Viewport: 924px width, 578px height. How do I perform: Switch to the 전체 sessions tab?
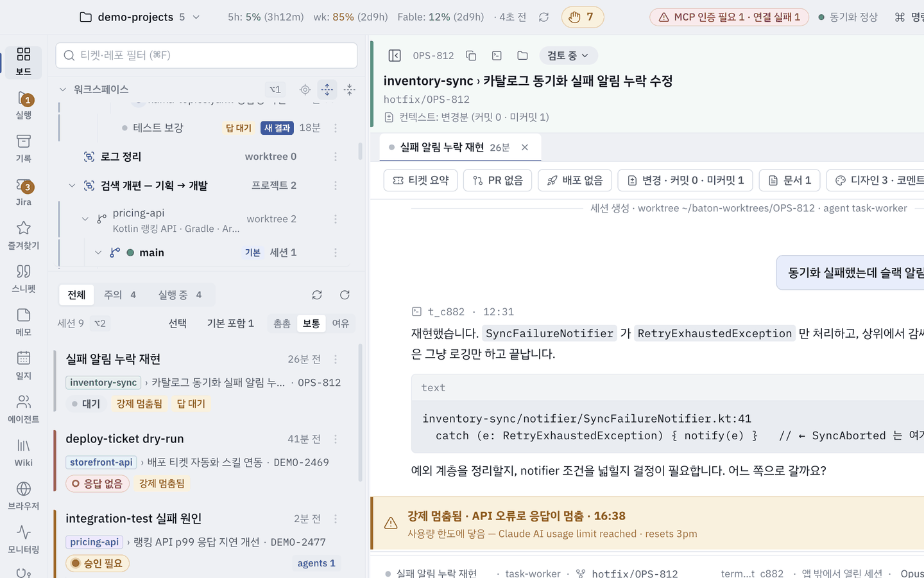coord(76,295)
